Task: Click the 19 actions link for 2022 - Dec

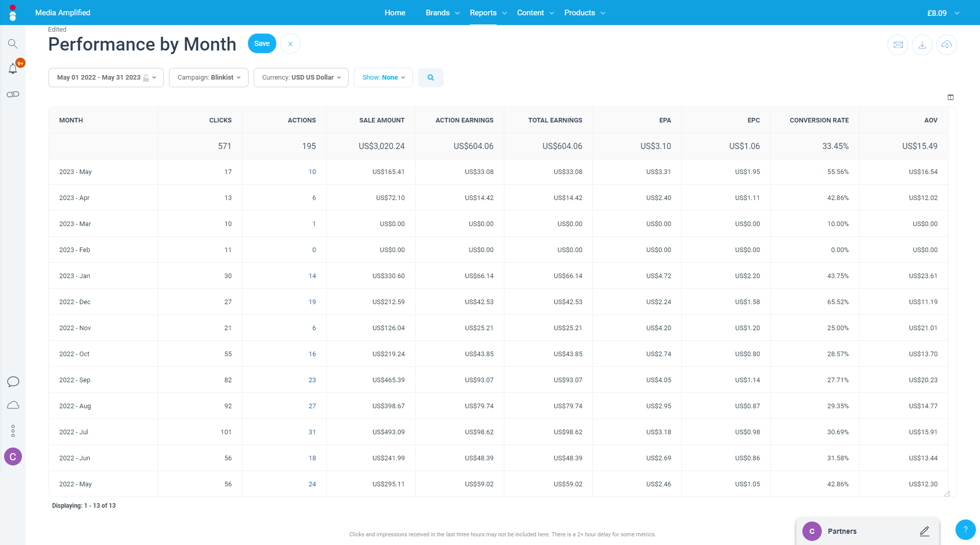Action: coord(312,302)
